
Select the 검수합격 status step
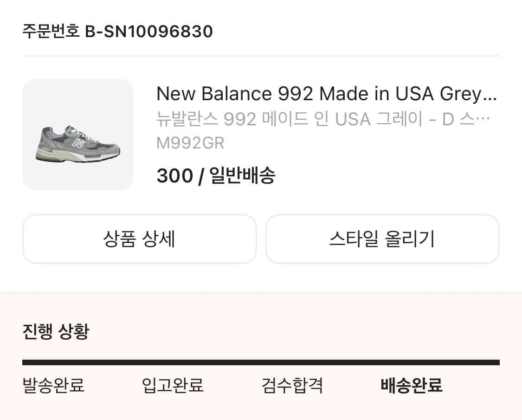[x=292, y=385]
